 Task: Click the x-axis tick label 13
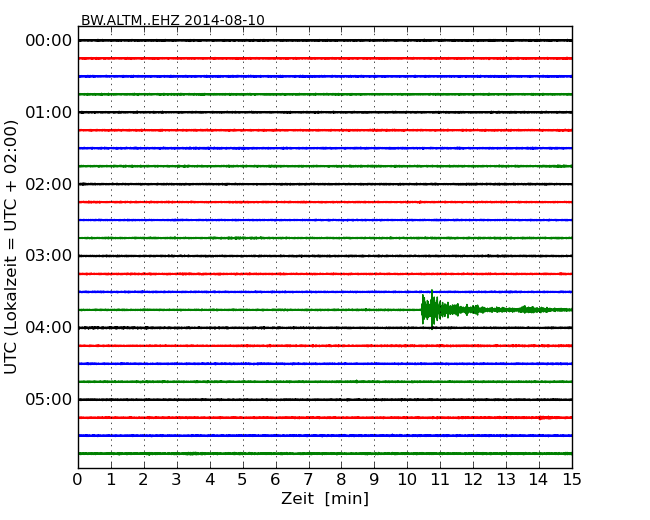tap(506, 479)
